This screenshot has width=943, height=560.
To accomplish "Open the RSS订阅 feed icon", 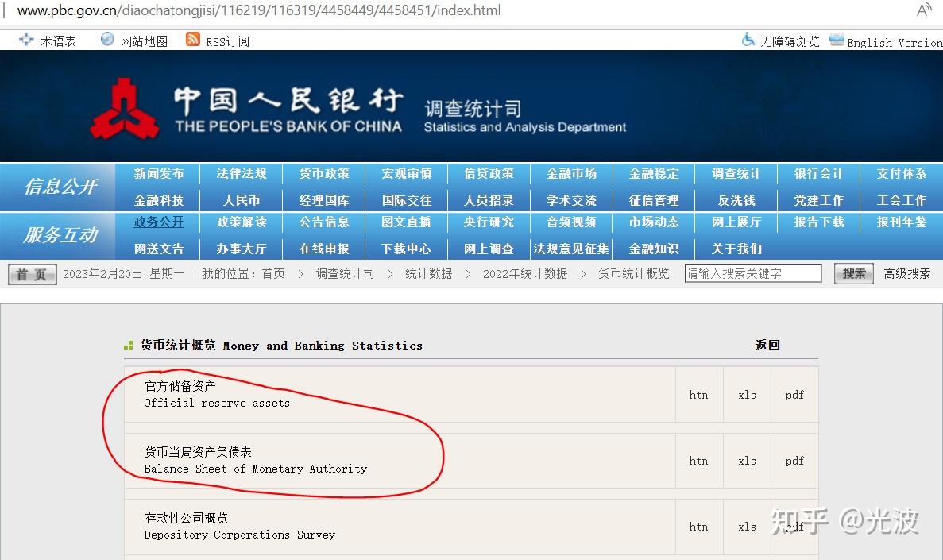I will 191,40.
